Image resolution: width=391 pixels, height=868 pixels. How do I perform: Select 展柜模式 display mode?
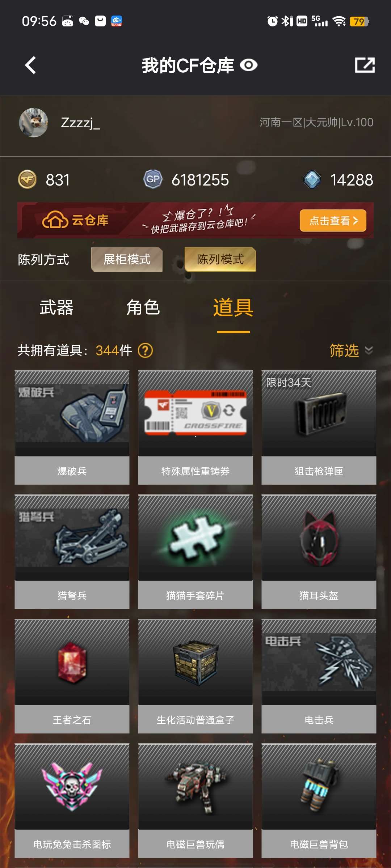pyautogui.click(x=127, y=259)
